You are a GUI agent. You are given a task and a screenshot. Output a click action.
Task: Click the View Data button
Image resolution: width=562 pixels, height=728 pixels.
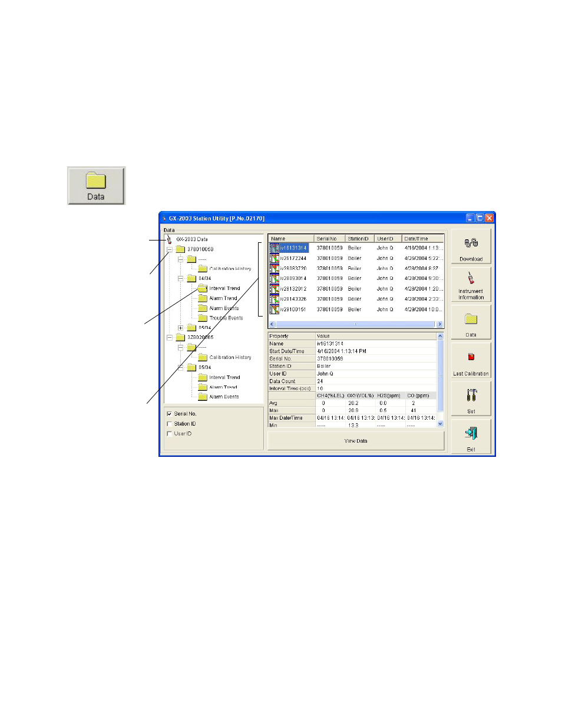point(356,441)
